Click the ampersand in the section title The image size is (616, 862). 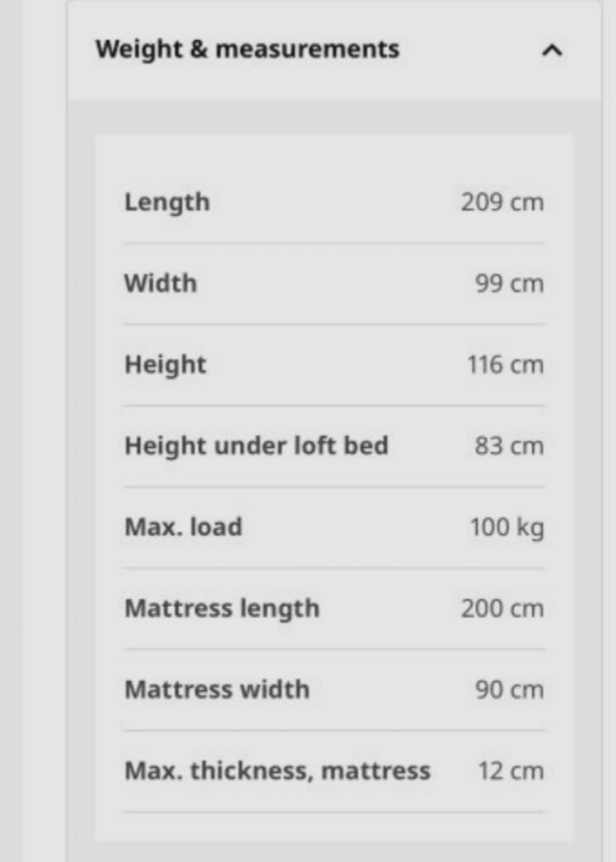199,50
